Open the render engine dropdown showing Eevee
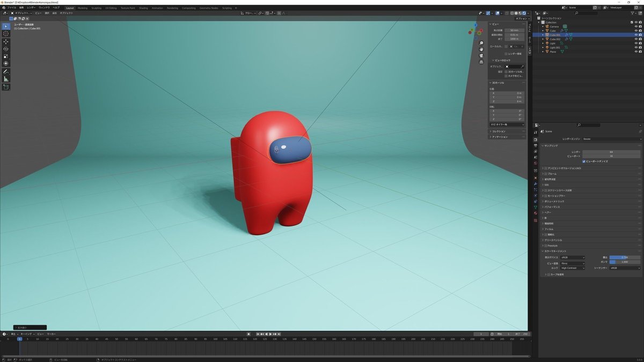Screen dimensions: 644x362 coord(611,139)
